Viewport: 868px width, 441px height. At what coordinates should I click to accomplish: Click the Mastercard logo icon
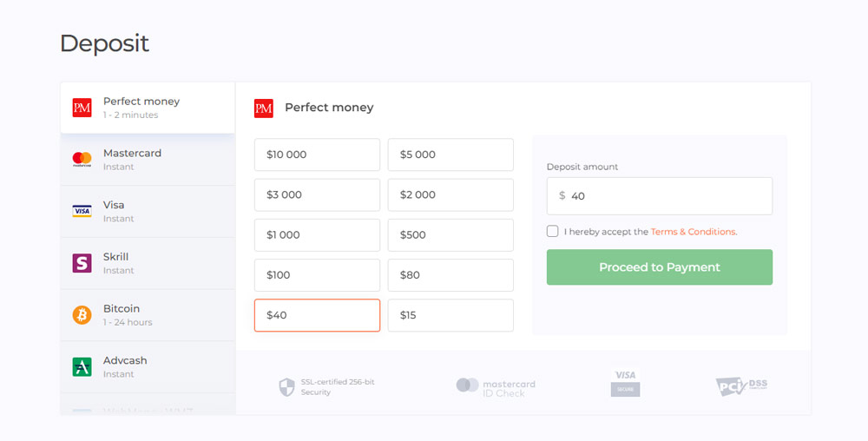pos(82,160)
